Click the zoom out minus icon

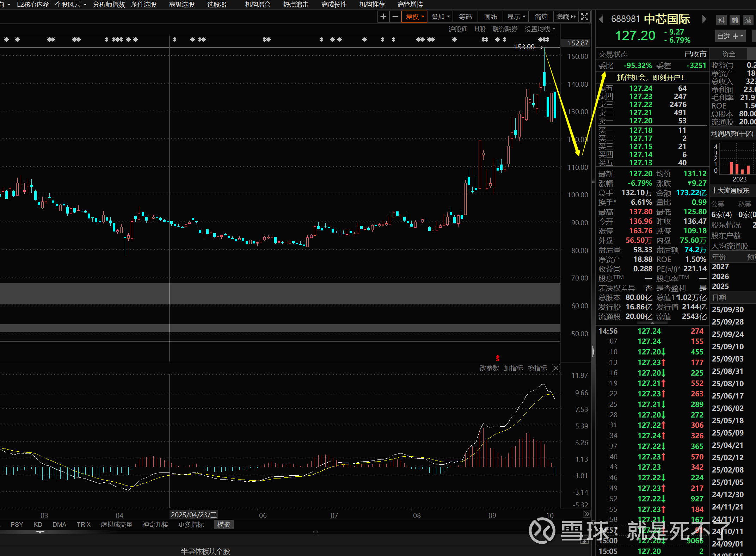(395, 17)
